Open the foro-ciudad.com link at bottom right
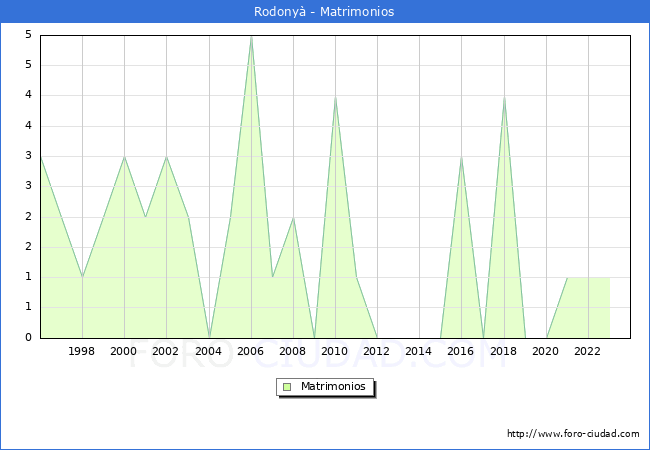The width and height of the screenshot is (650, 450). (x=573, y=434)
